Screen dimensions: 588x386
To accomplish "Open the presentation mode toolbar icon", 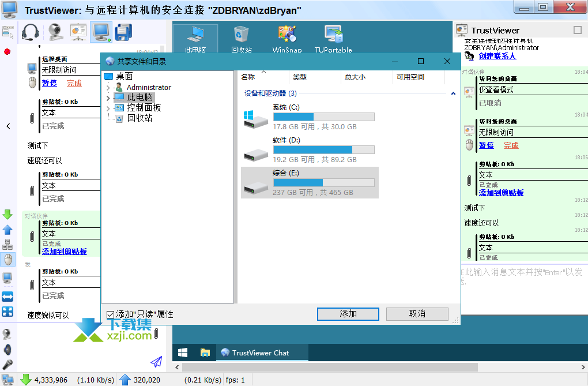I will click(78, 32).
